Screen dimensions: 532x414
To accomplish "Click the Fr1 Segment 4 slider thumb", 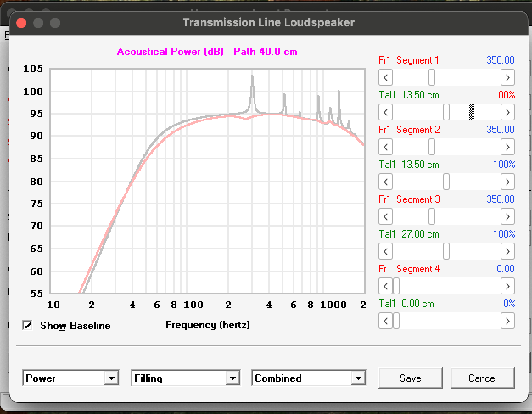I will (x=396, y=286).
